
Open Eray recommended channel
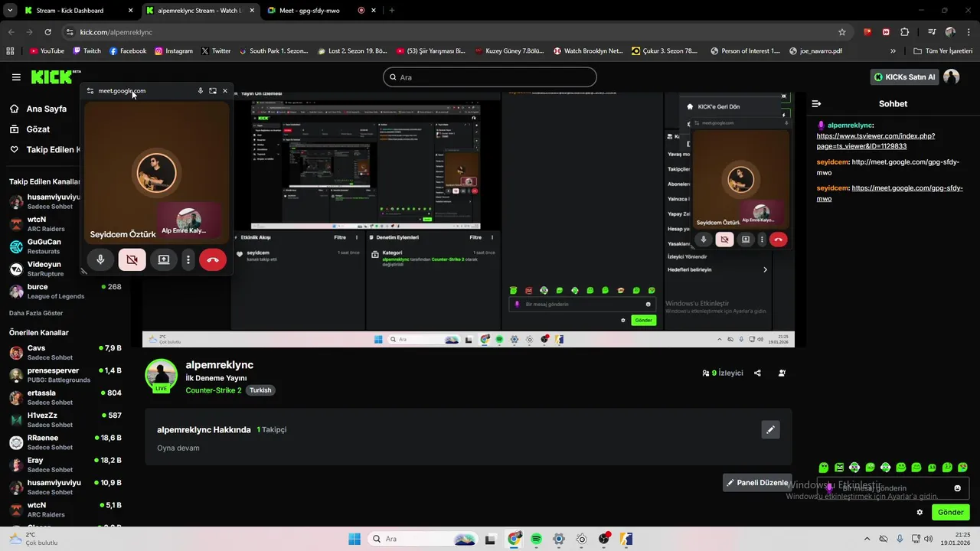65,465
